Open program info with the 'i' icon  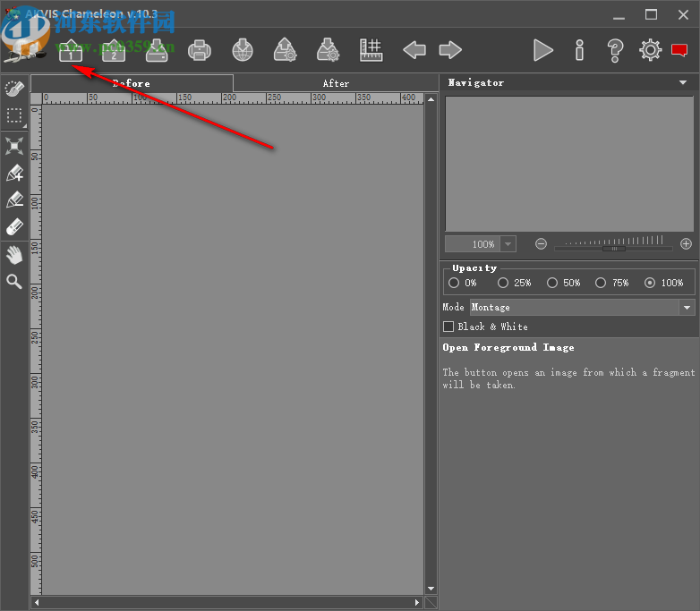pyautogui.click(x=579, y=50)
